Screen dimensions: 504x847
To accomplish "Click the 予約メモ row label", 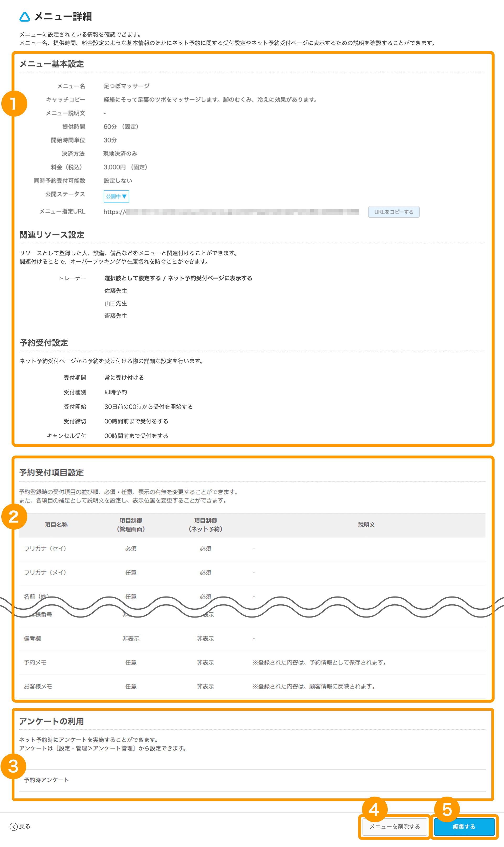I will coord(35,662).
